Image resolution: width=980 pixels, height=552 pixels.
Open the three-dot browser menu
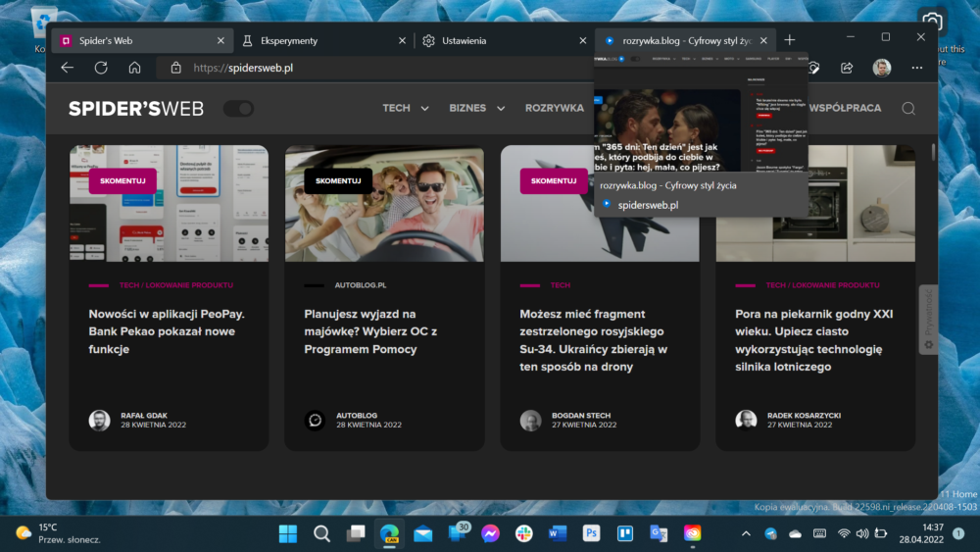[x=917, y=68]
